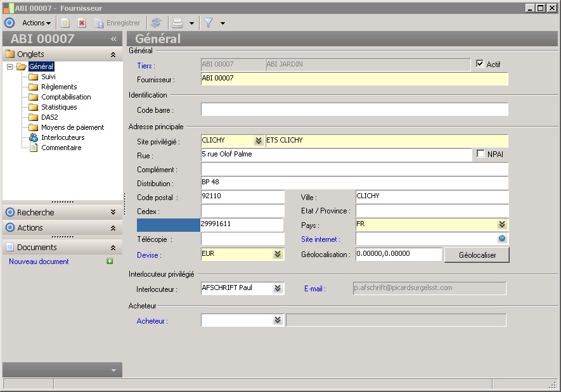This screenshot has width=561, height=392.
Task: Collapse the sidebar with double-chevron icon
Action: pos(113,39)
